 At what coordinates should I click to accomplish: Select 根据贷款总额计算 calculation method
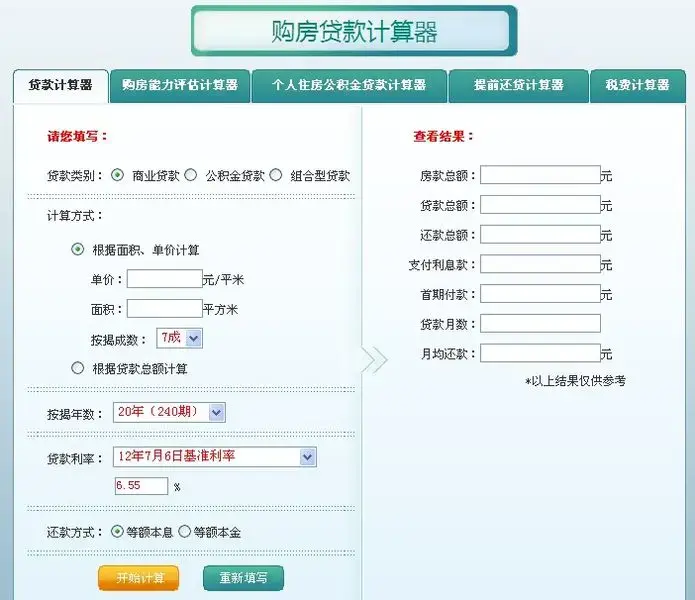[78, 368]
